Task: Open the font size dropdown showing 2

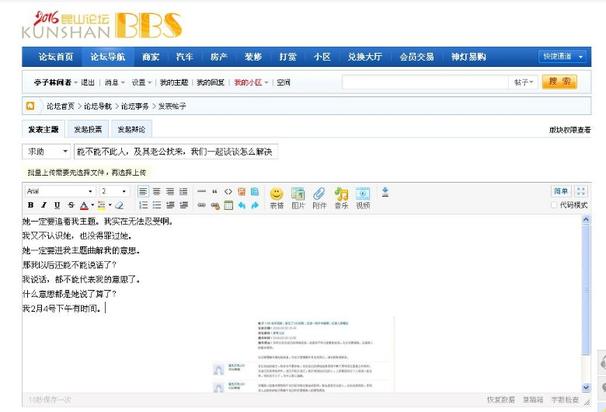Action: pyautogui.click(x=113, y=190)
